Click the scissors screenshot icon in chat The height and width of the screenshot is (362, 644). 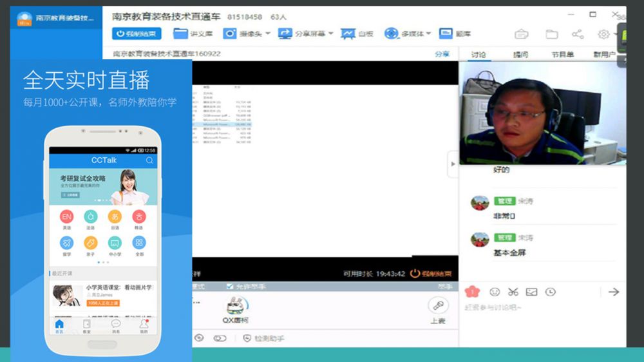coord(513,292)
